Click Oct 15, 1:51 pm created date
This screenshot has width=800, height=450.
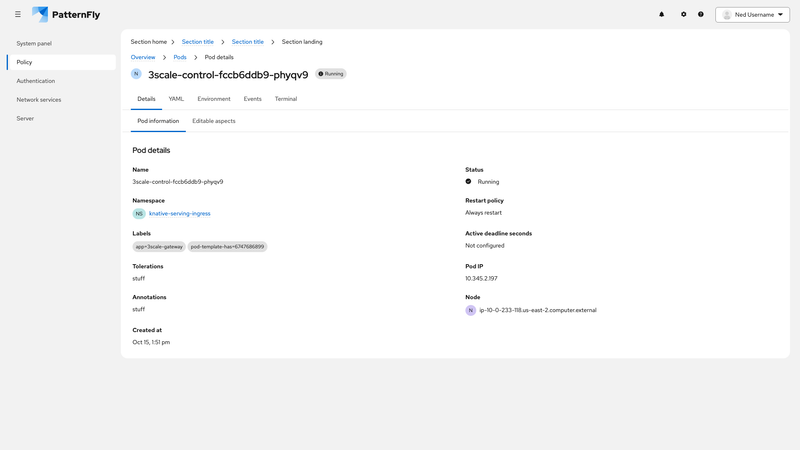pos(151,342)
